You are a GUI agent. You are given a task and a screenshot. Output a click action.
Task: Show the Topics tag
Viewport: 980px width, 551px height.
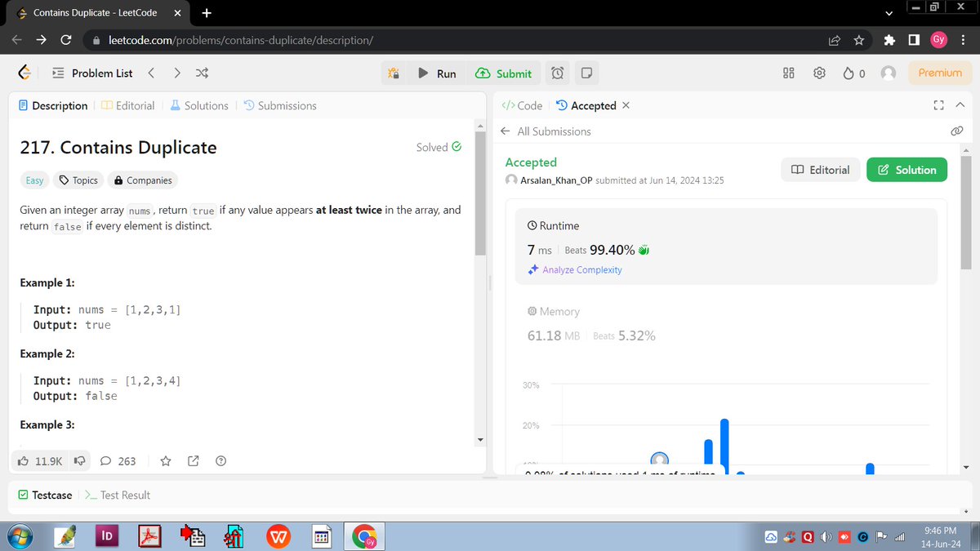pyautogui.click(x=78, y=180)
